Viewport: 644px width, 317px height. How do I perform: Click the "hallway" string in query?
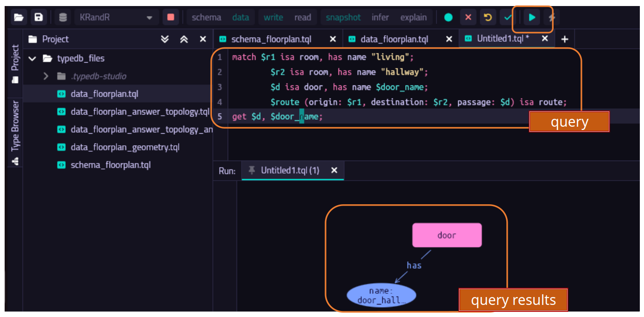(x=403, y=72)
